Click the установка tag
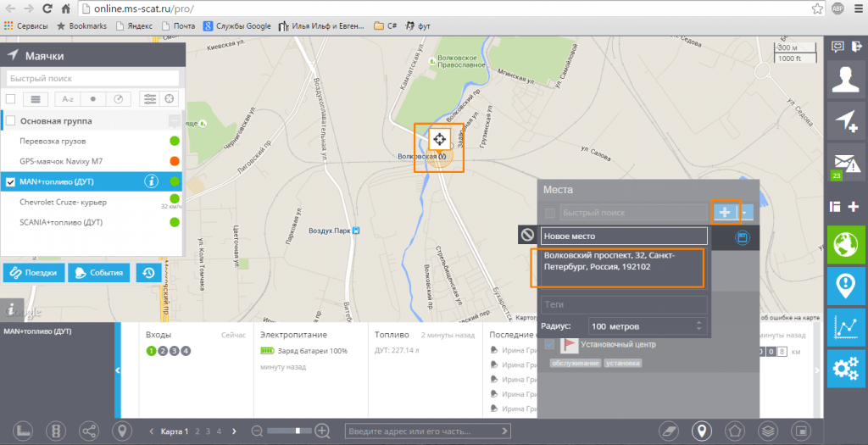The height and width of the screenshot is (445, 868). [x=623, y=363]
